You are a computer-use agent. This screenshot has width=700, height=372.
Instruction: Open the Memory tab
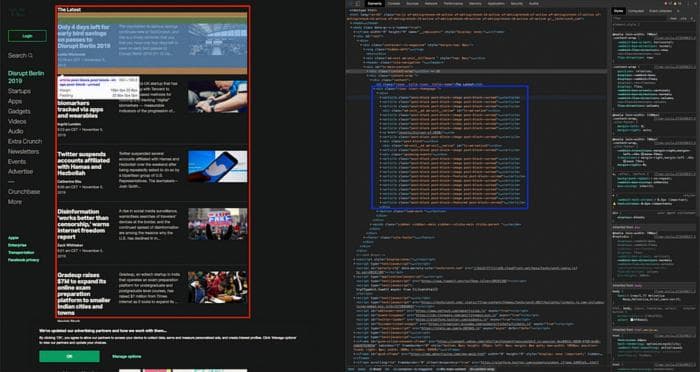tap(475, 4)
